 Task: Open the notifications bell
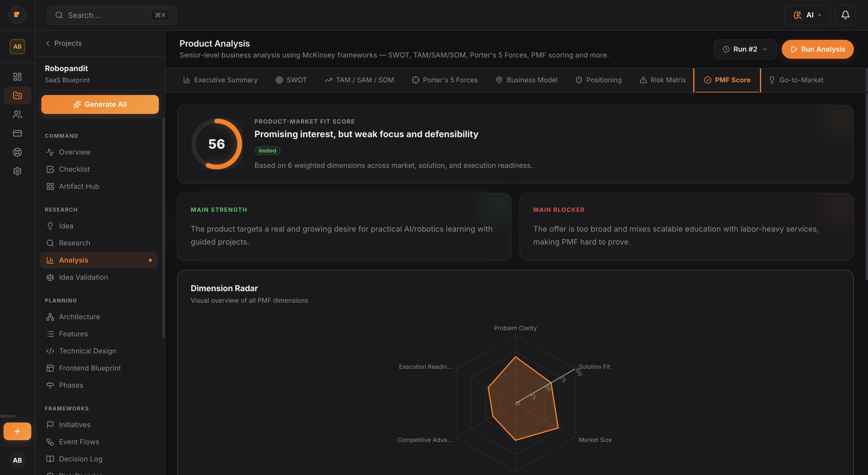(846, 15)
